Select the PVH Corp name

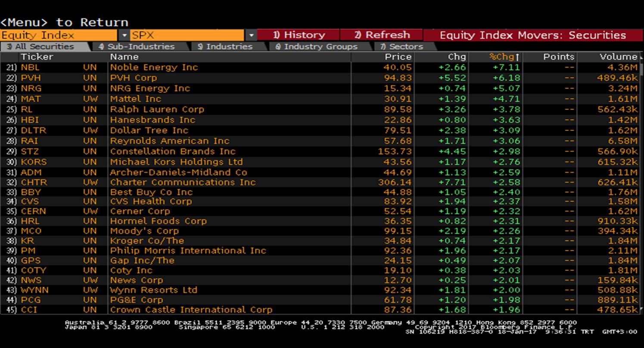click(x=133, y=78)
